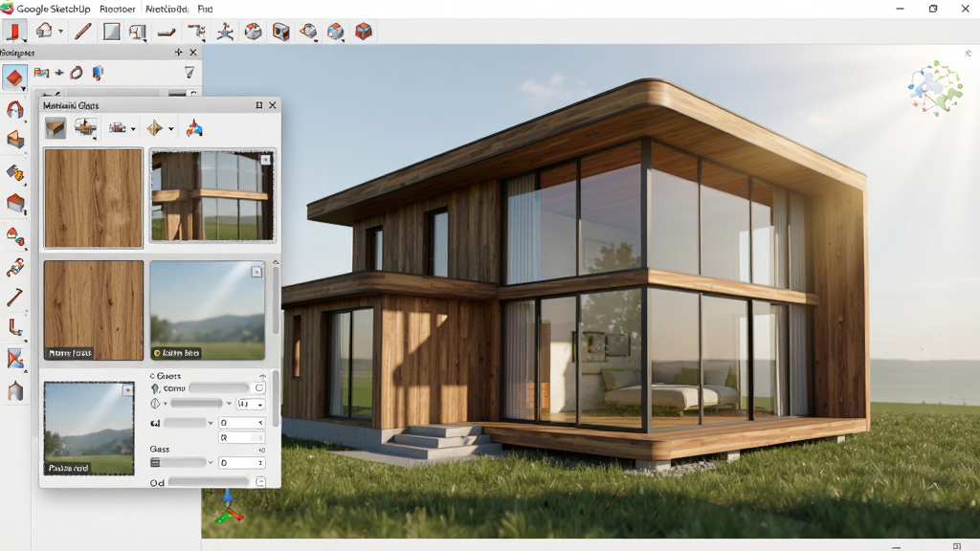The height and width of the screenshot is (551, 980).
Task: Click the flag icon in the tray panel header row
Action: click(41, 73)
